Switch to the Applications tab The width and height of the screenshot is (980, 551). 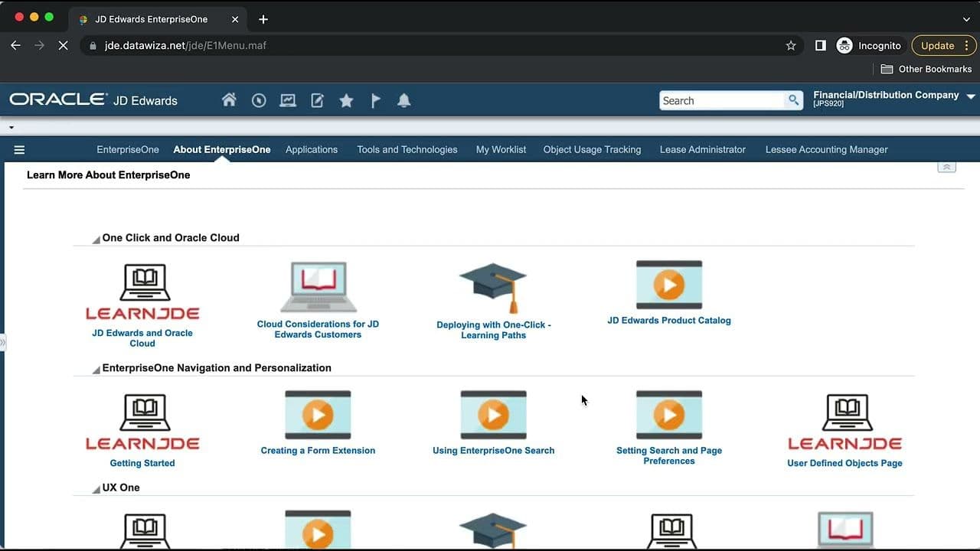click(312, 150)
